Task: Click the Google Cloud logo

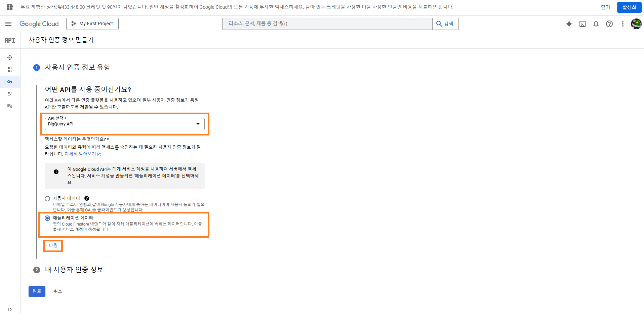Action: [39, 24]
